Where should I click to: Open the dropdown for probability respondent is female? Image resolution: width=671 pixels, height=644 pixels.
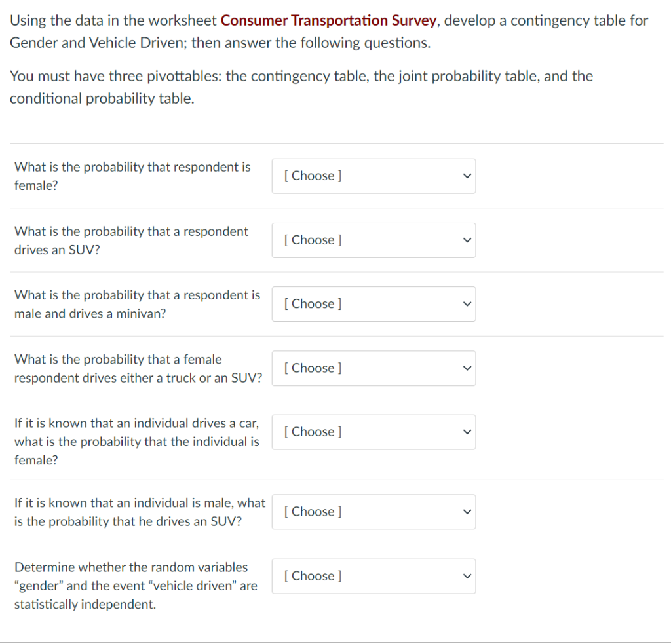pyautogui.click(x=374, y=176)
